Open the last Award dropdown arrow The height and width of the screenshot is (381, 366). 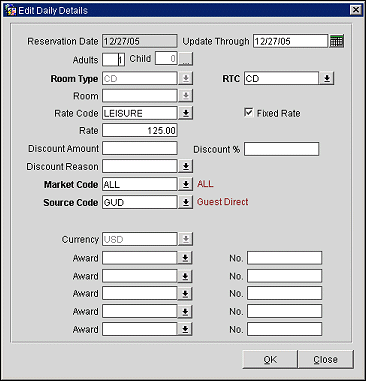tap(185, 329)
